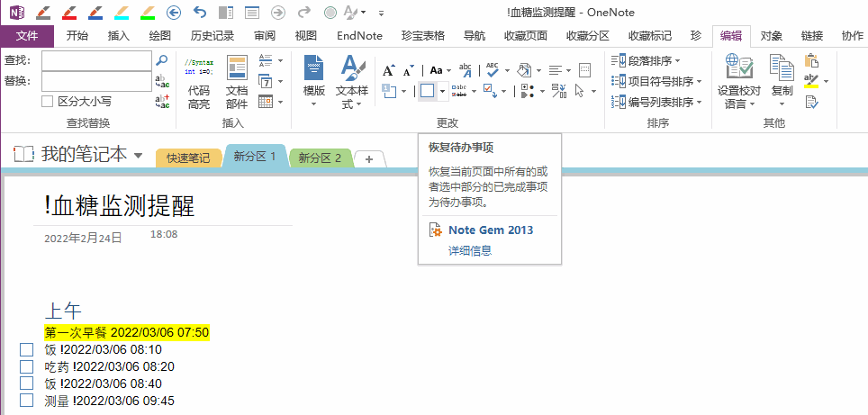Switch to 对象 ribbon tab
The image size is (868, 415).
coord(771,36)
